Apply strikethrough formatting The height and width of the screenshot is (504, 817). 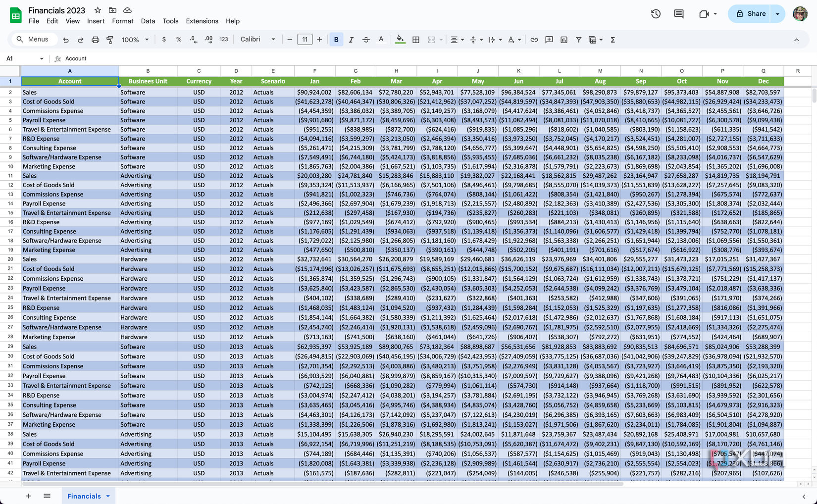[366, 40]
